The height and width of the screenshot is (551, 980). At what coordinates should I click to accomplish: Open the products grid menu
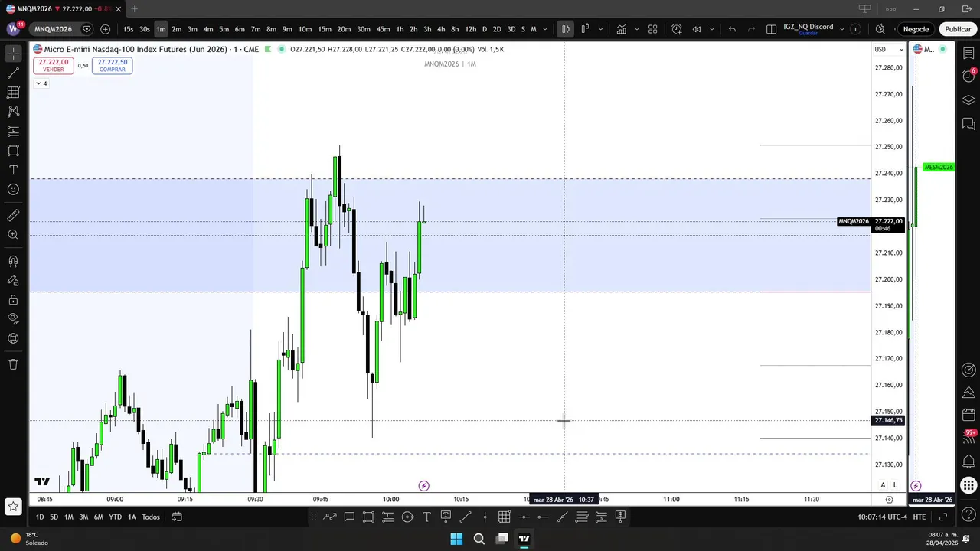click(x=969, y=485)
